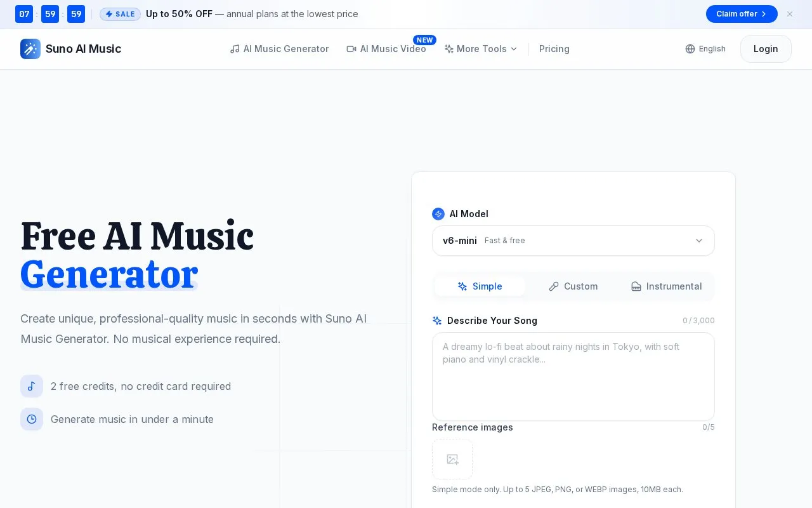Click '2 free credits, no credit card required'
Screen dimensions: 812x508
pos(141,386)
